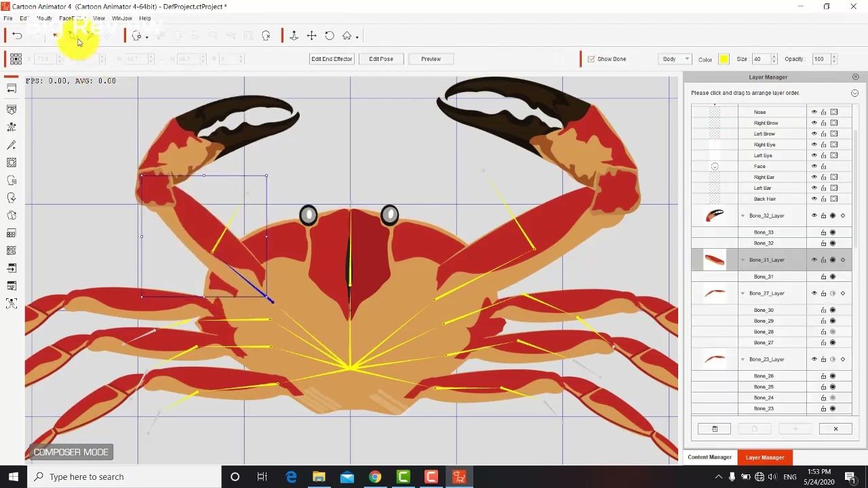Click the yellow bone Color swatch
868x488 pixels.
[724, 59]
